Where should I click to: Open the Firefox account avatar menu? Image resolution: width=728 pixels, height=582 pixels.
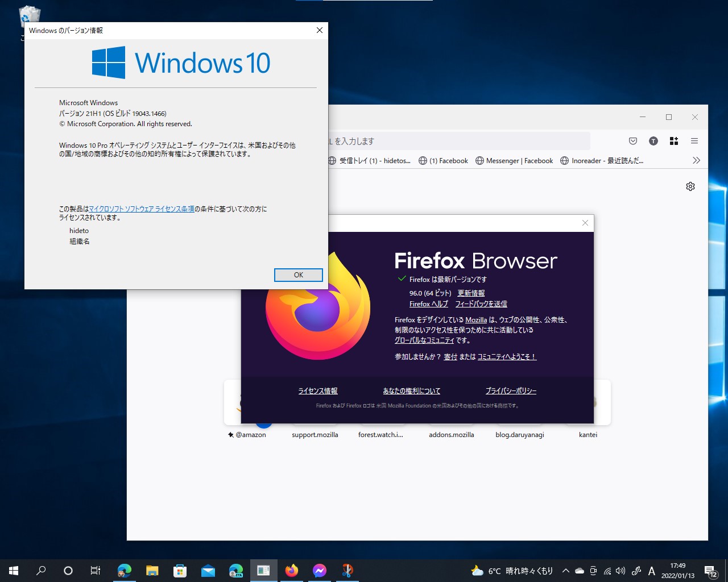point(653,141)
